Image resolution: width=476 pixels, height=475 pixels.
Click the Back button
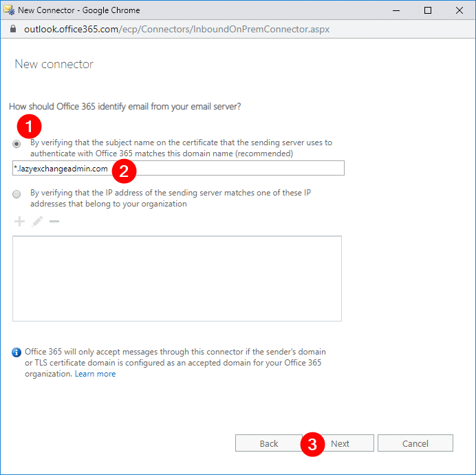coord(269,443)
